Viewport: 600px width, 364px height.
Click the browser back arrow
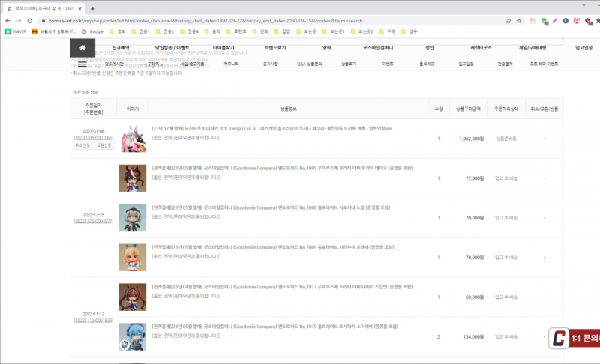(8, 21)
